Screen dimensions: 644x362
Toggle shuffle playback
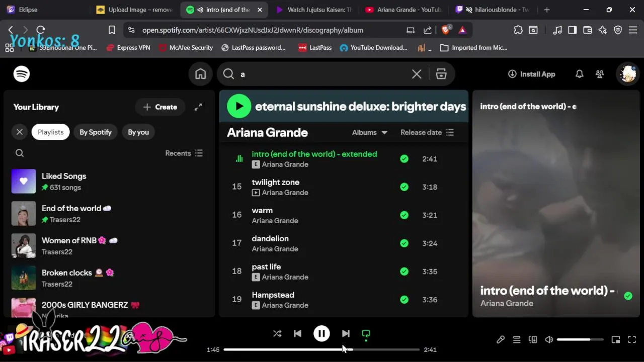[x=277, y=333]
